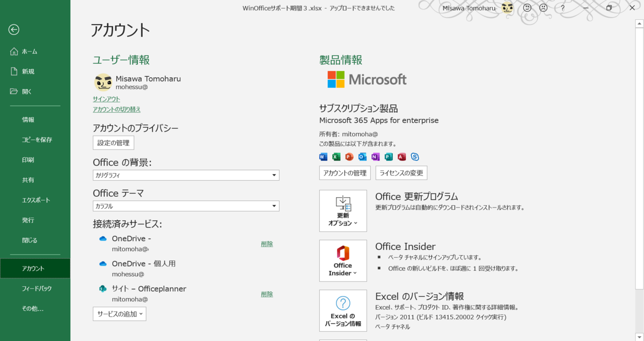Screen dimensions: 644x341
Task: Click the frowning face feedback icon
Action: [x=543, y=8]
